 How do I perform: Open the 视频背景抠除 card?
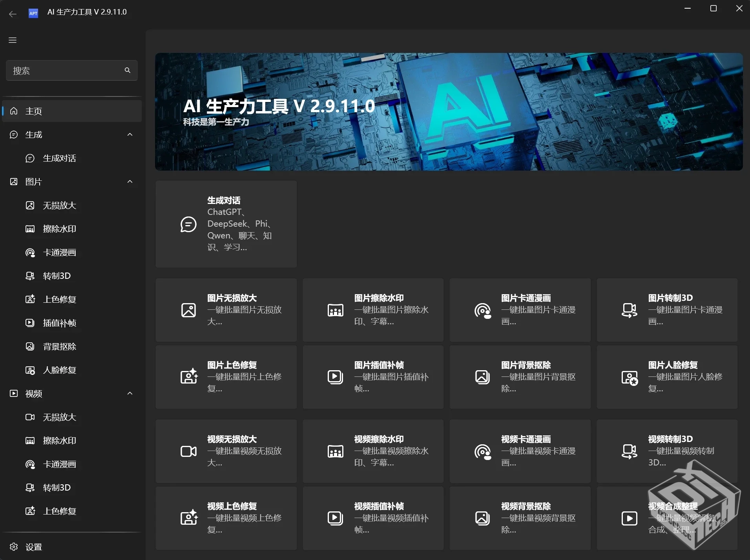[x=519, y=518]
